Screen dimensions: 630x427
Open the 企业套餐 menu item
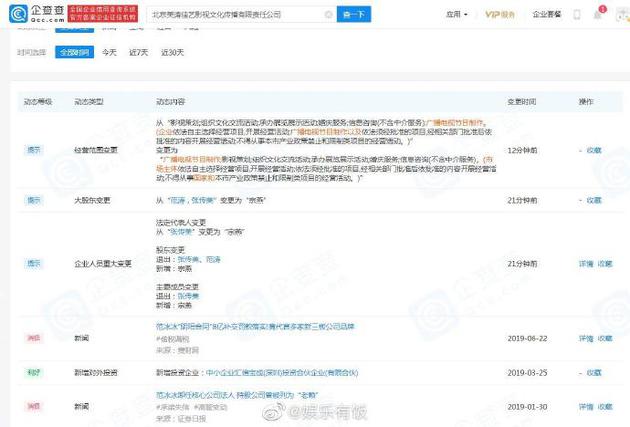546,14
